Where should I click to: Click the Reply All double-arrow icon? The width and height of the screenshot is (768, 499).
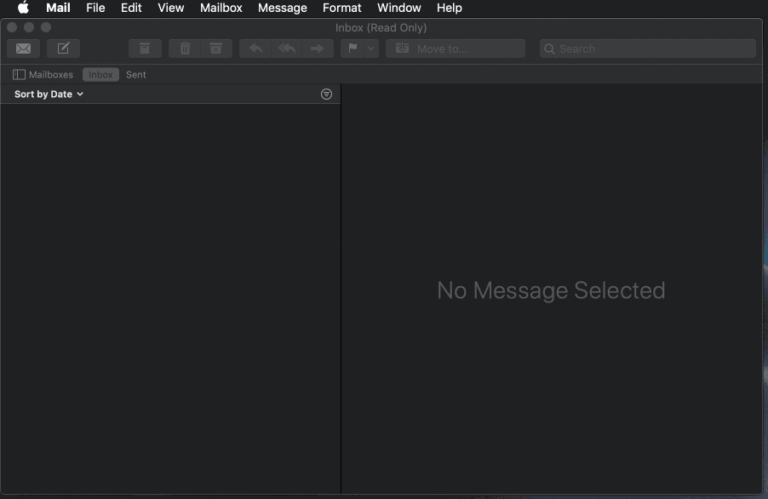click(x=287, y=48)
